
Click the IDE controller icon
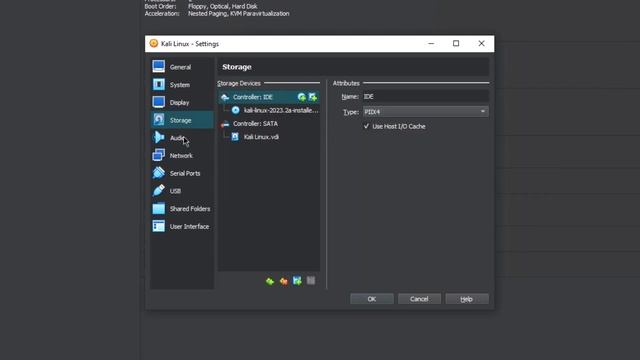click(225, 97)
